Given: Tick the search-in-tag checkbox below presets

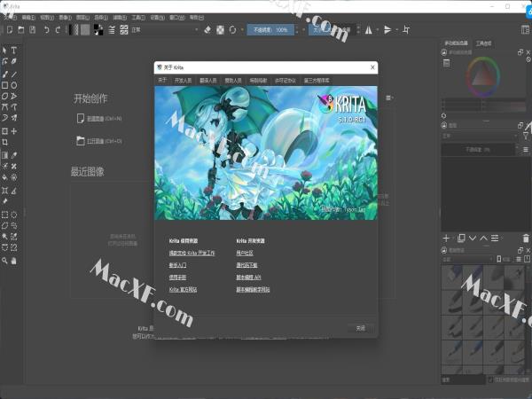Looking at the screenshot, I should click(490, 379).
